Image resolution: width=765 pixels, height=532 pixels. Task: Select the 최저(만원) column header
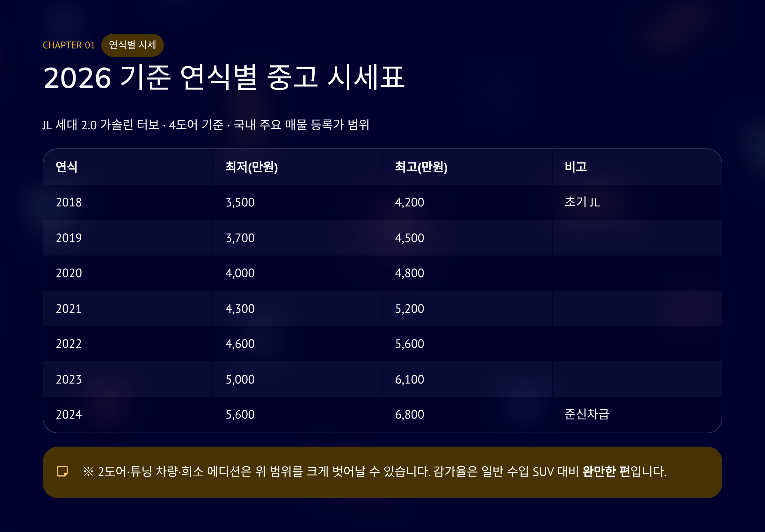pyautogui.click(x=251, y=167)
